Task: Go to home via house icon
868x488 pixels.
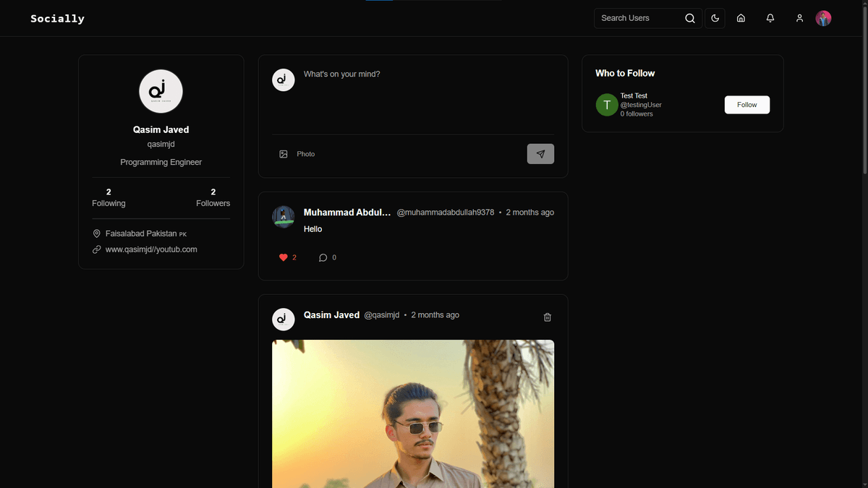Action: (741, 18)
